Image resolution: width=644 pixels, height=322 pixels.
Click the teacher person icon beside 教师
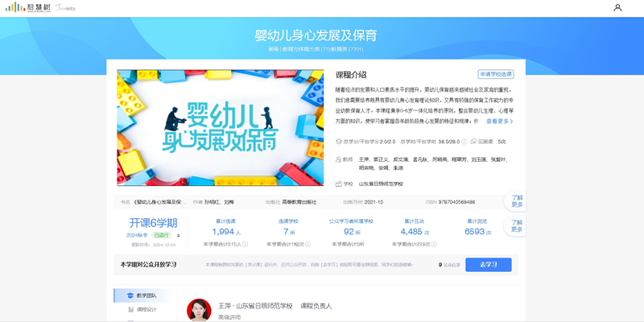click(339, 159)
